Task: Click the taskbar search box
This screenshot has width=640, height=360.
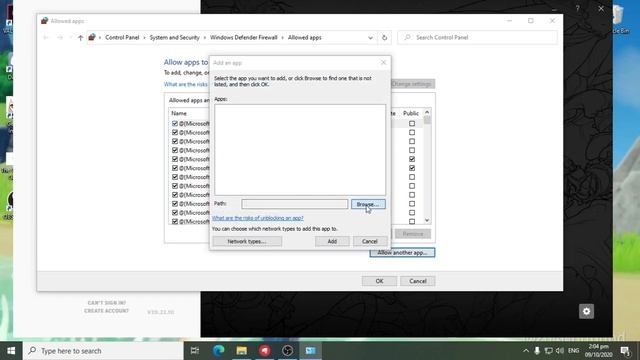Action: (x=103, y=351)
